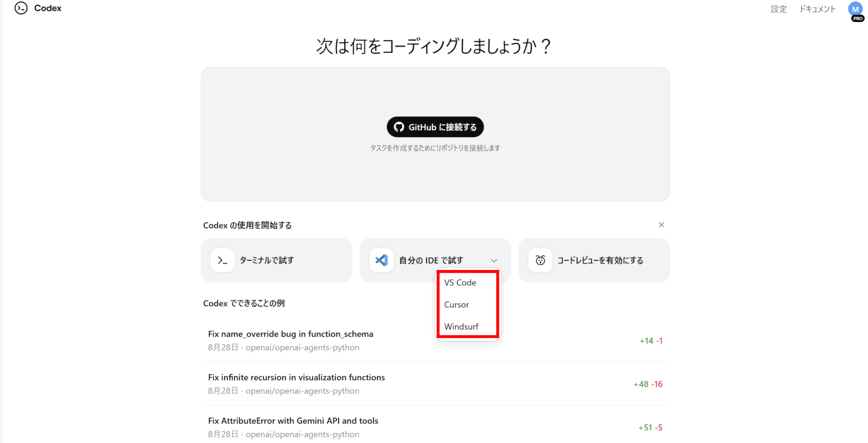The height and width of the screenshot is (443, 868).
Task: Open Fix AttributeError with Gemini API example
Action: (293, 421)
